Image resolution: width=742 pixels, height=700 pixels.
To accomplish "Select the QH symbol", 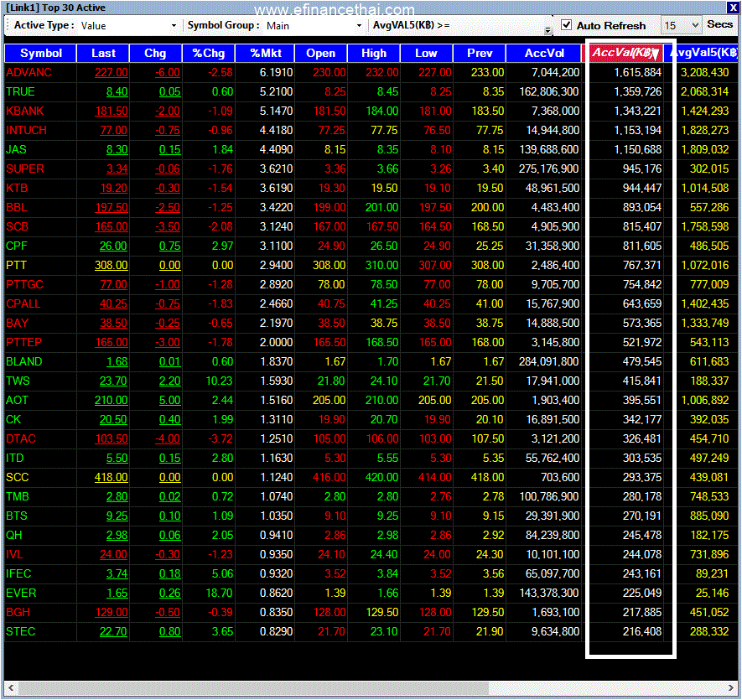I will [14, 536].
